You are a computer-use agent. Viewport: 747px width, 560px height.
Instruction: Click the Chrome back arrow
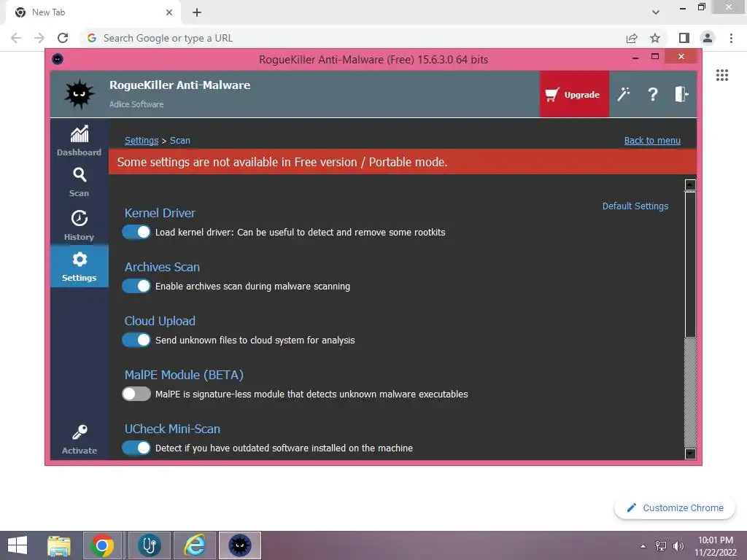(16, 38)
